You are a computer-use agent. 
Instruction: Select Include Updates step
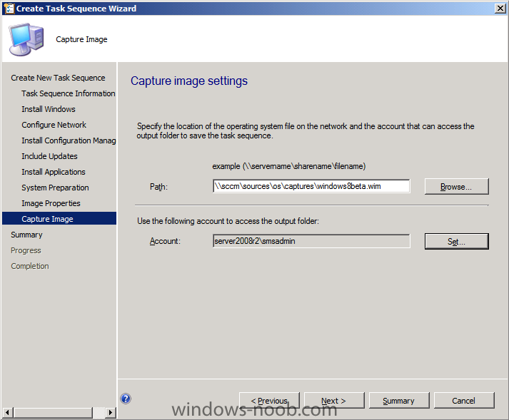[49, 156]
